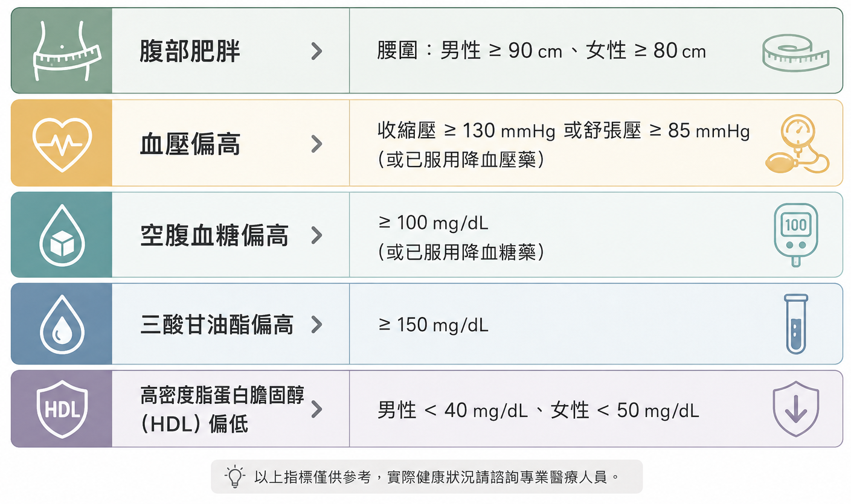Click the oil droplet icon for 三酸甘油酯

click(62, 325)
